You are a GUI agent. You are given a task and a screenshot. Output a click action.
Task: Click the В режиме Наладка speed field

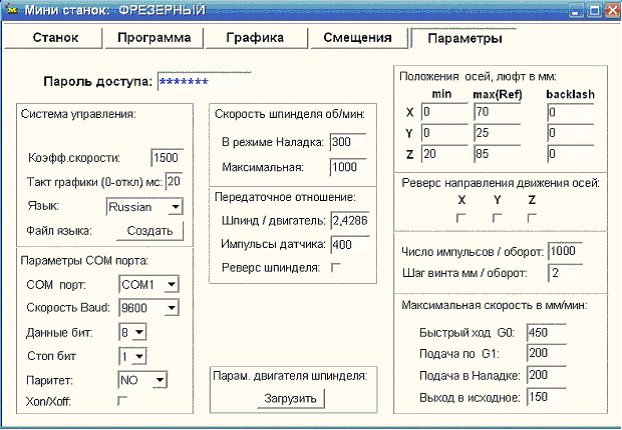click(348, 142)
